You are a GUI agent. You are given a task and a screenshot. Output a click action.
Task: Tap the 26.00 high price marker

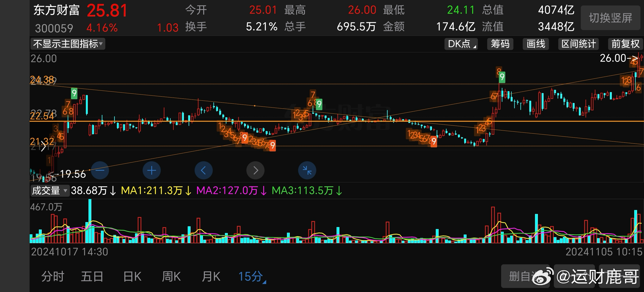[618, 58]
